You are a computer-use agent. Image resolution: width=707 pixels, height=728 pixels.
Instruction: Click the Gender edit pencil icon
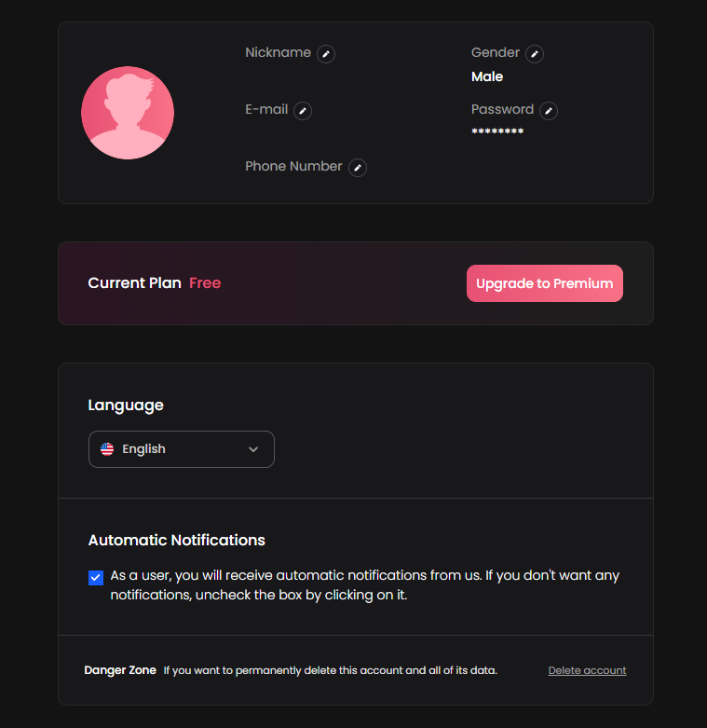[x=535, y=54]
